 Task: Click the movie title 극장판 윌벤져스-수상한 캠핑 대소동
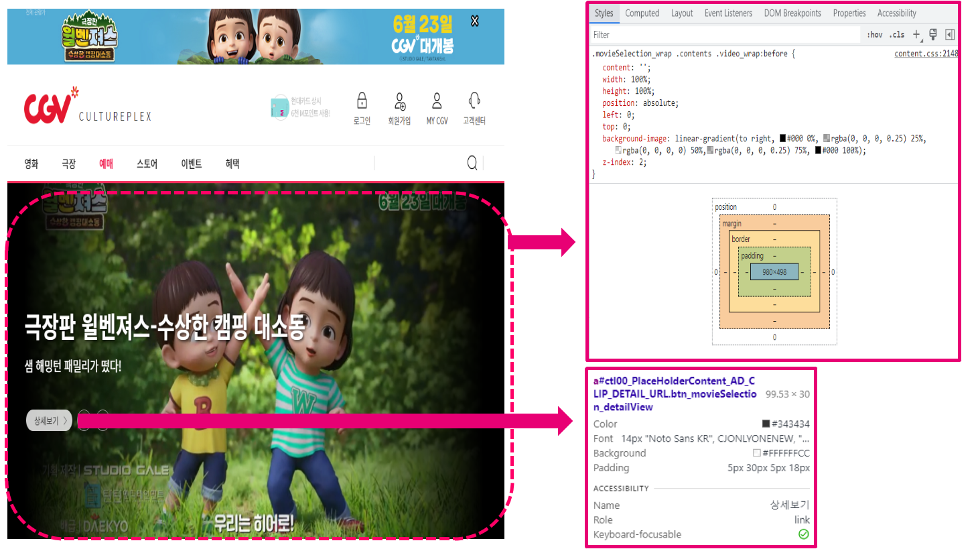tap(165, 326)
